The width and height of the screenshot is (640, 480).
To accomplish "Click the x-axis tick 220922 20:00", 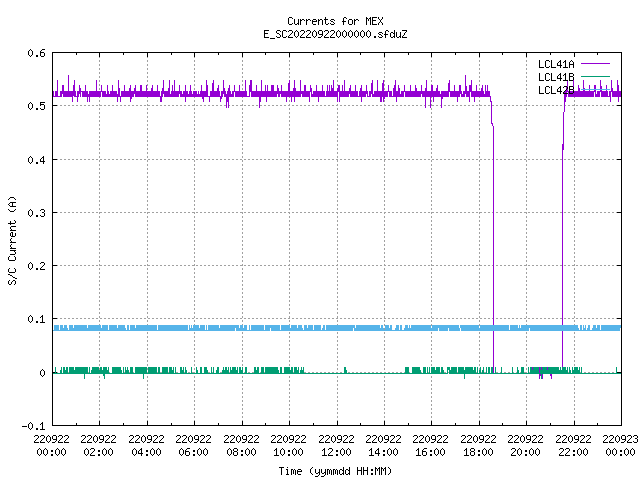I will (x=525, y=445).
